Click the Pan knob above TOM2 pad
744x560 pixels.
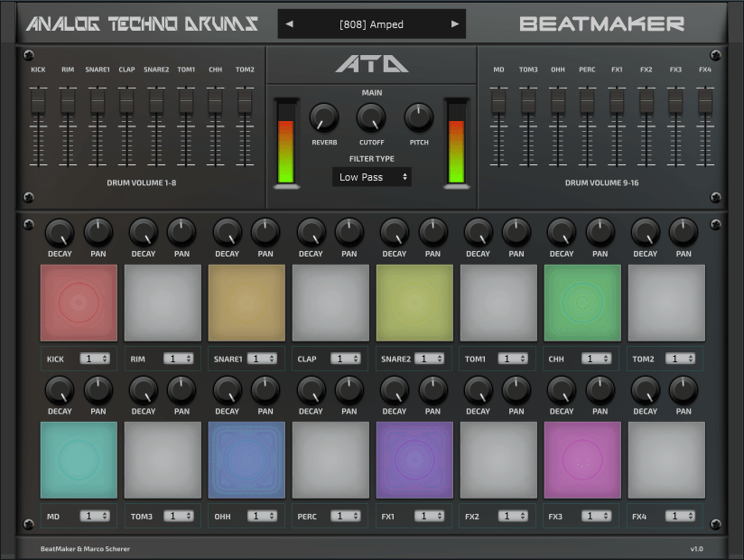(684, 233)
